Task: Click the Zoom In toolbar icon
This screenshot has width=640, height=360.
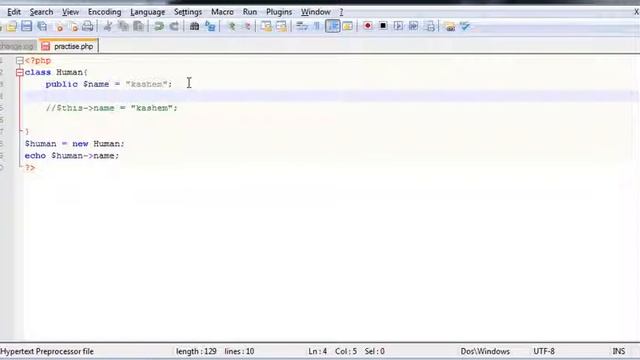Action: pyautogui.click(x=231, y=27)
